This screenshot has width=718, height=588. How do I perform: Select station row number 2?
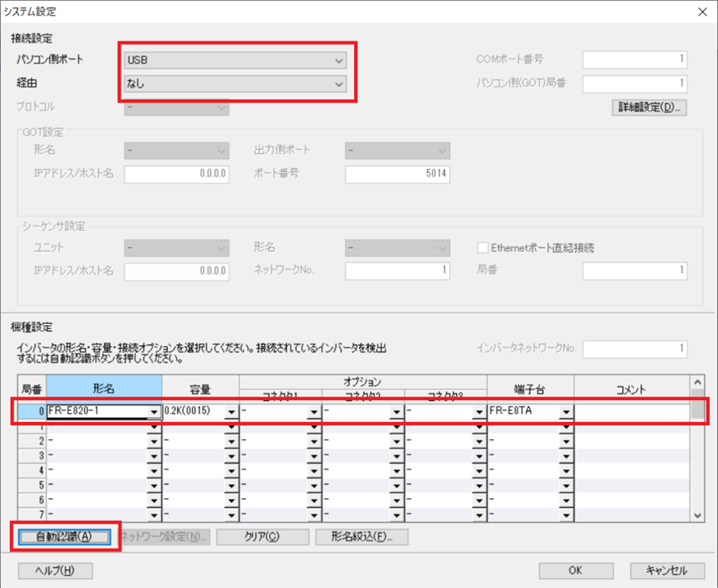click(32, 441)
